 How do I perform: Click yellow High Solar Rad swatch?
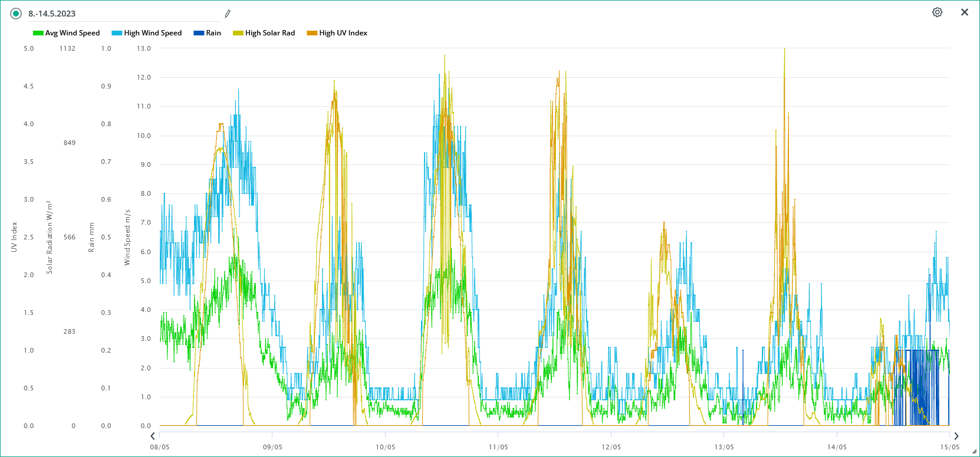coord(238,33)
